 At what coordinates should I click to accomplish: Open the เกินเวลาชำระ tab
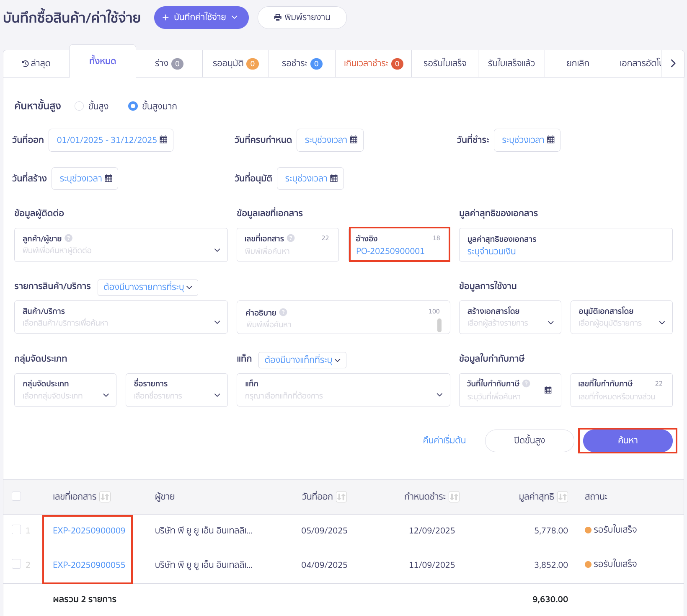point(373,64)
